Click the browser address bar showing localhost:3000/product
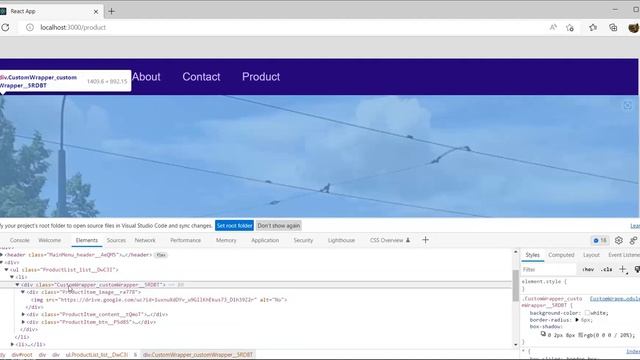 286,27
